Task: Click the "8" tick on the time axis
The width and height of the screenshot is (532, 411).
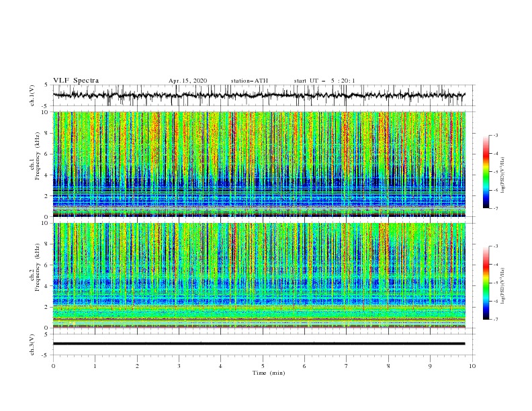Action: (388, 366)
